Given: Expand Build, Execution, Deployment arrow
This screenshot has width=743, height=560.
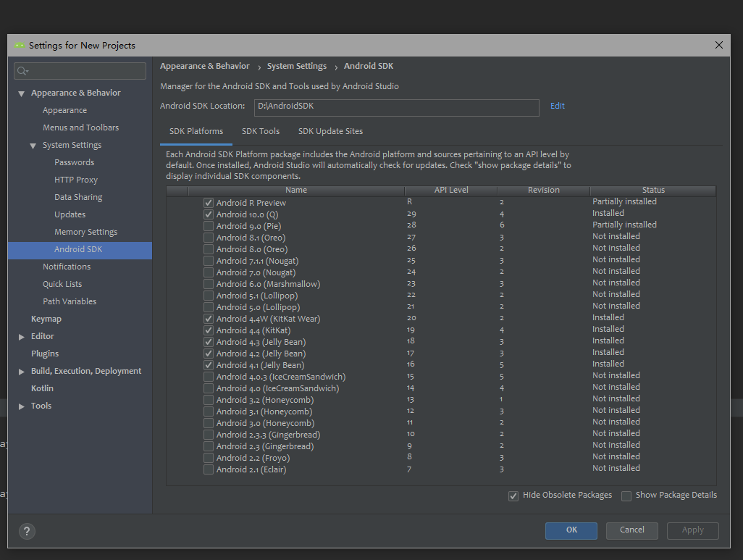Looking at the screenshot, I should pyautogui.click(x=21, y=371).
